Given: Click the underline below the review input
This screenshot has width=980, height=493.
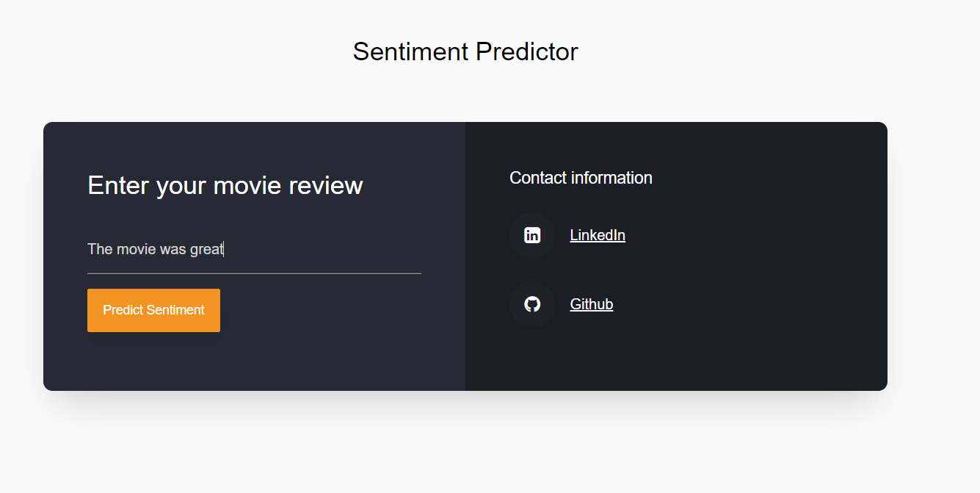Looking at the screenshot, I should pos(254,273).
